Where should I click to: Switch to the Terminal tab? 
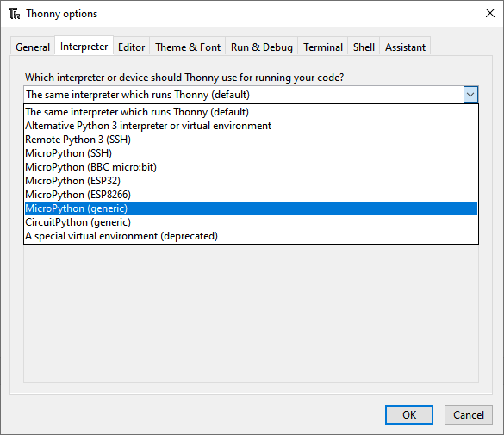tap(323, 47)
